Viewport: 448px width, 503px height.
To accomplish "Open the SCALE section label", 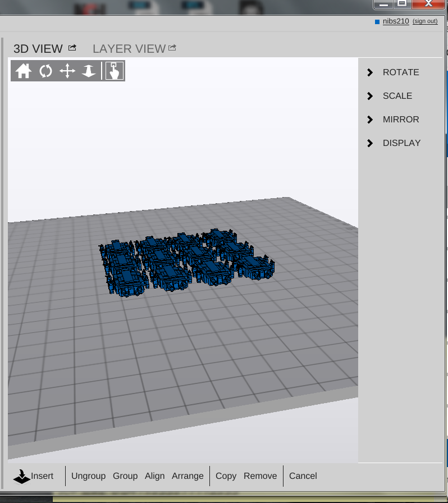I will (x=397, y=95).
